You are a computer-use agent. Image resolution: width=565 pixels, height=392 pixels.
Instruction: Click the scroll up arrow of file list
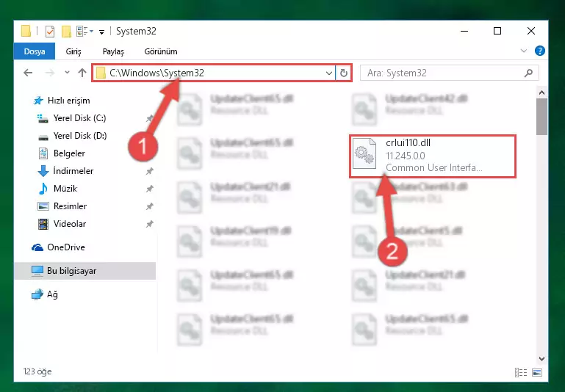[x=541, y=93]
